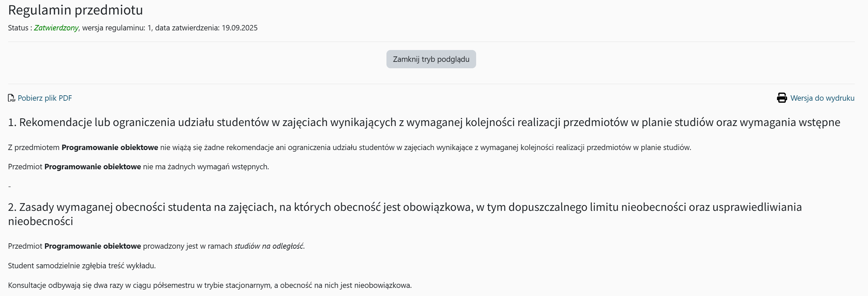This screenshot has height=296, width=868.
Task: Click bold 'Programowanie obiektowe' before 'prowadzony jest'
Action: pos(92,246)
